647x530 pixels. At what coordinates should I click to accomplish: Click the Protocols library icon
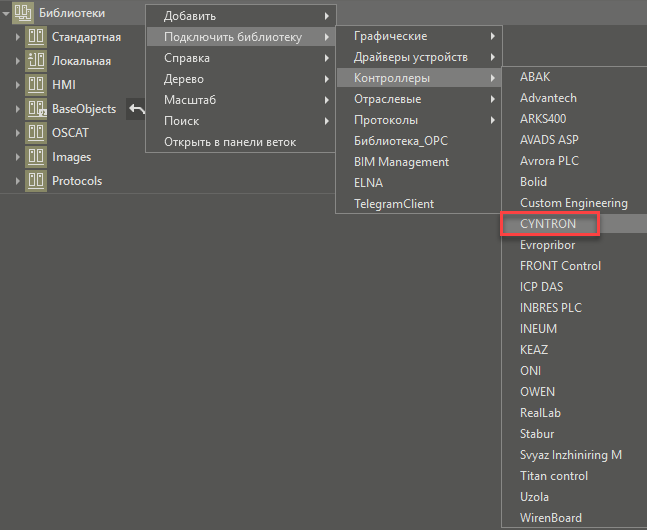[36, 181]
